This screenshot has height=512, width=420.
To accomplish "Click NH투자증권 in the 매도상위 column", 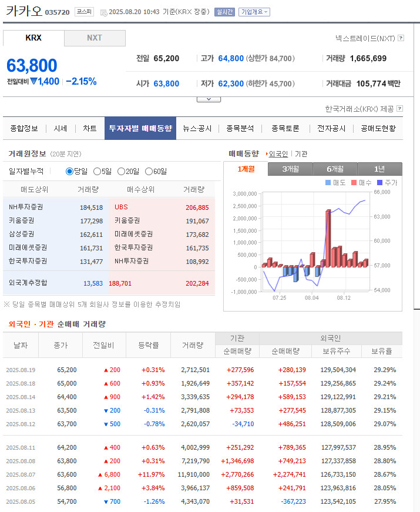I will click(x=26, y=207).
